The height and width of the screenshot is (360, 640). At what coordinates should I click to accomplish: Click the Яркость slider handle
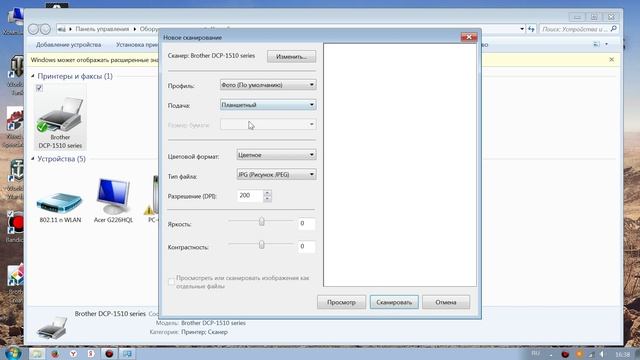262,221
